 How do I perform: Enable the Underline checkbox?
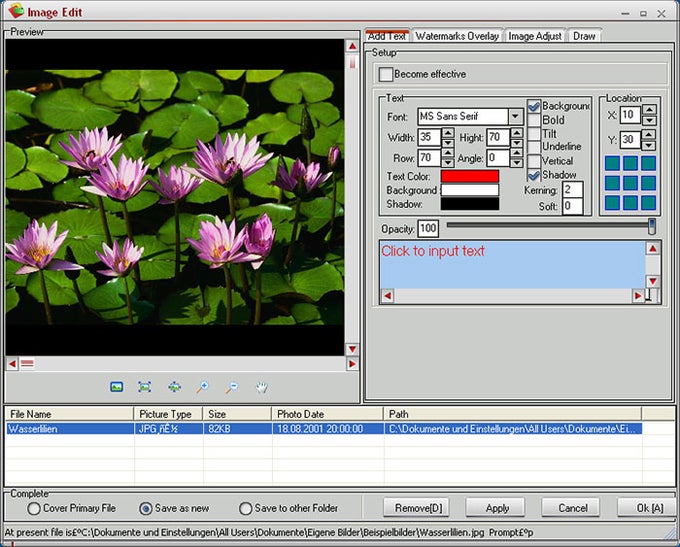pos(534,147)
